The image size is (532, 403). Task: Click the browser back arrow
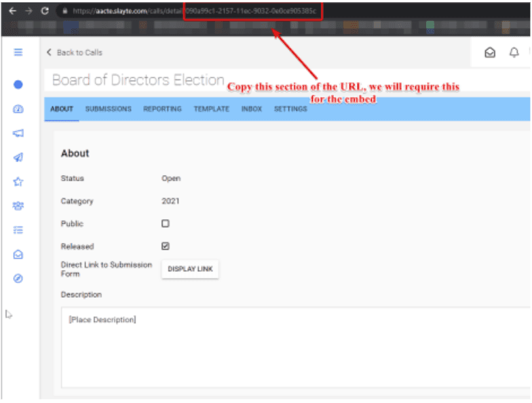click(12, 11)
